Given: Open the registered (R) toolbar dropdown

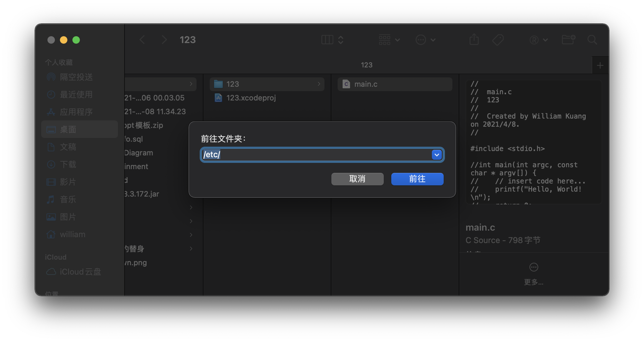Looking at the screenshot, I should 539,40.
